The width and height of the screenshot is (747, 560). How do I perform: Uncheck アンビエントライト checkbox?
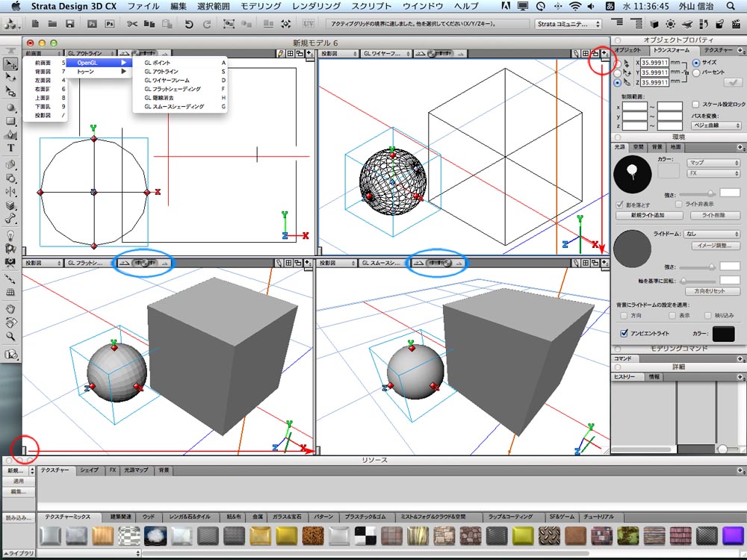pyautogui.click(x=624, y=333)
